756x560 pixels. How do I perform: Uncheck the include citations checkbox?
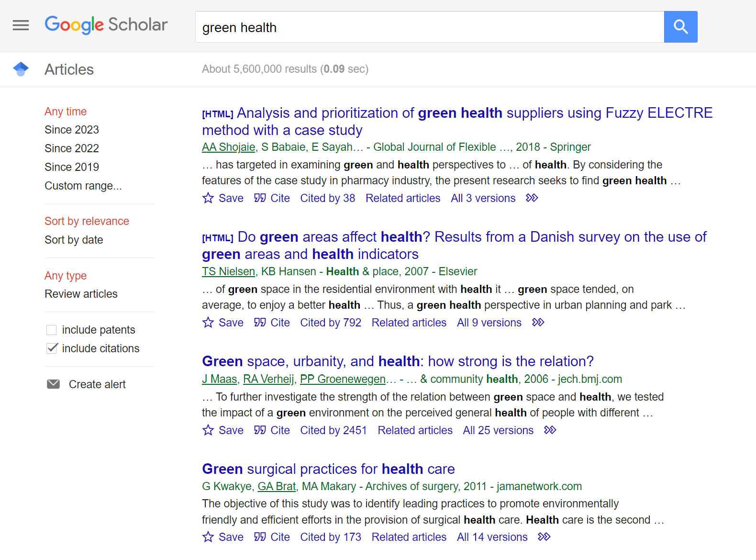[x=52, y=348]
